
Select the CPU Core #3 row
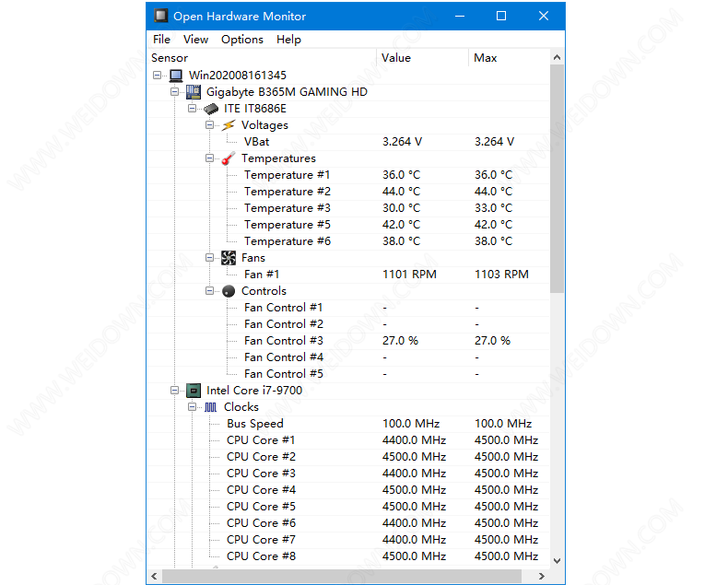point(348,474)
